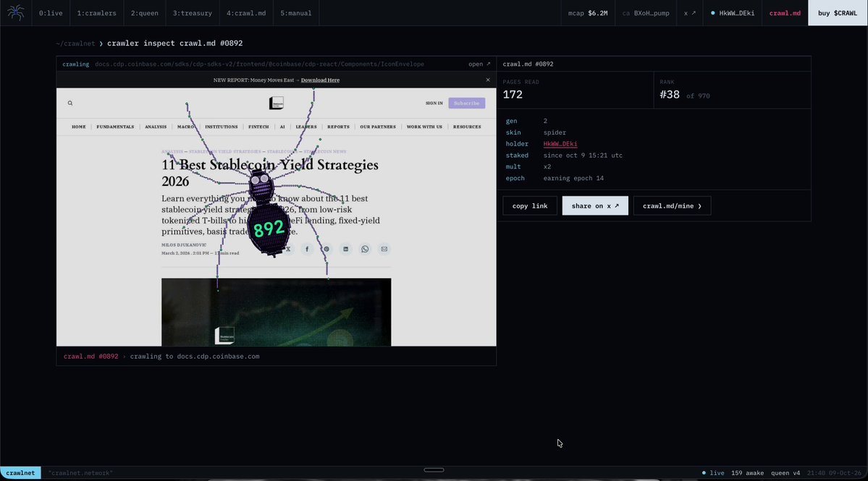The width and height of the screenshot is (868, 481).
Task: Click the site logo in the article header
Action: (x=277, y=103)
